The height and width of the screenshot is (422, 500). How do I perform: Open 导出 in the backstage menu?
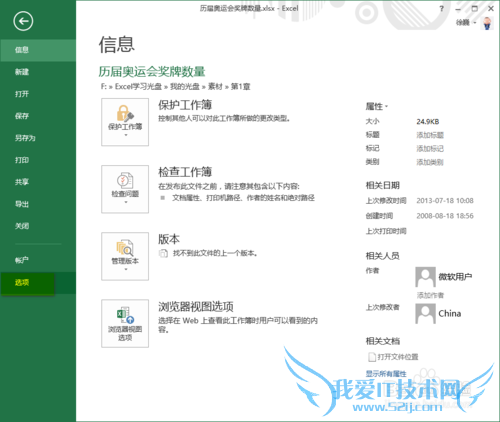38,204
